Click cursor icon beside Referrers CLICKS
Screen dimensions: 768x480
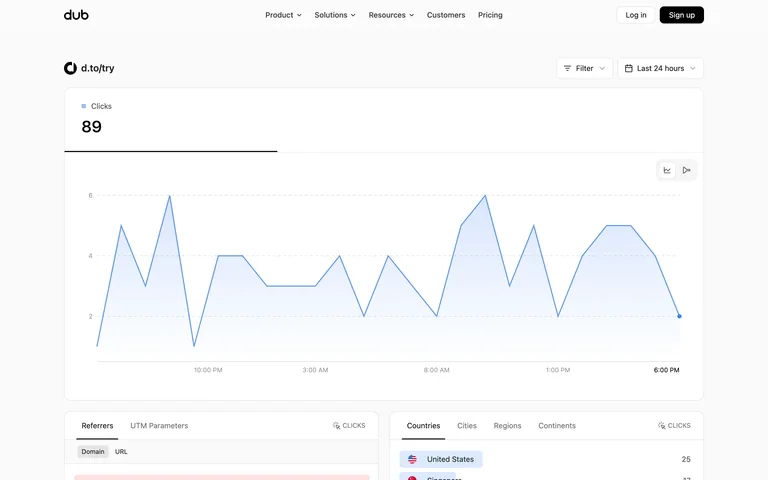[x=336, y=426]
